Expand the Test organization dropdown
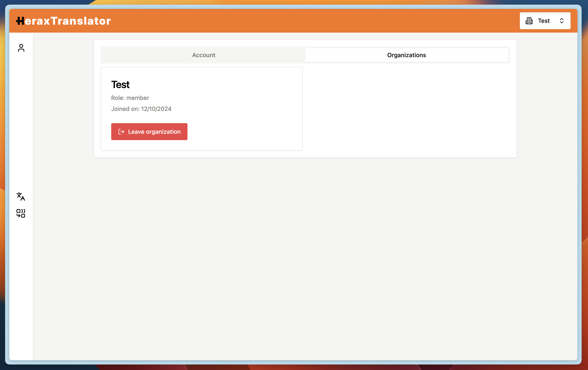 (545, 21)
